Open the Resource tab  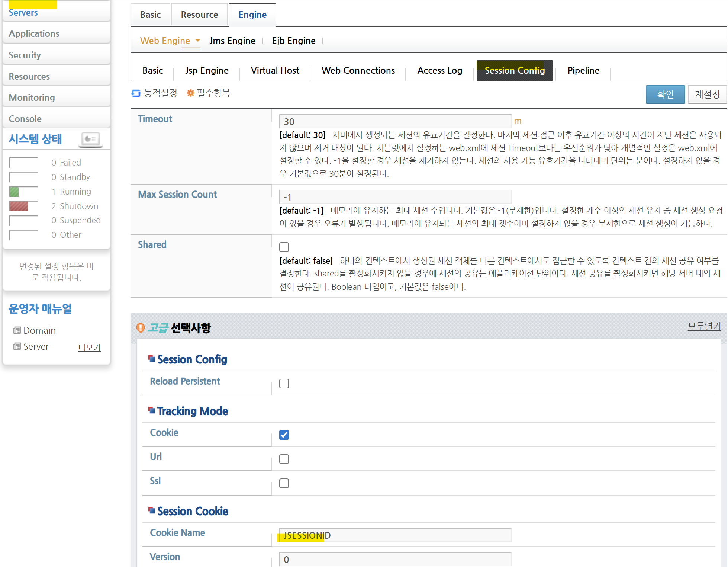(x=199, y=15)
